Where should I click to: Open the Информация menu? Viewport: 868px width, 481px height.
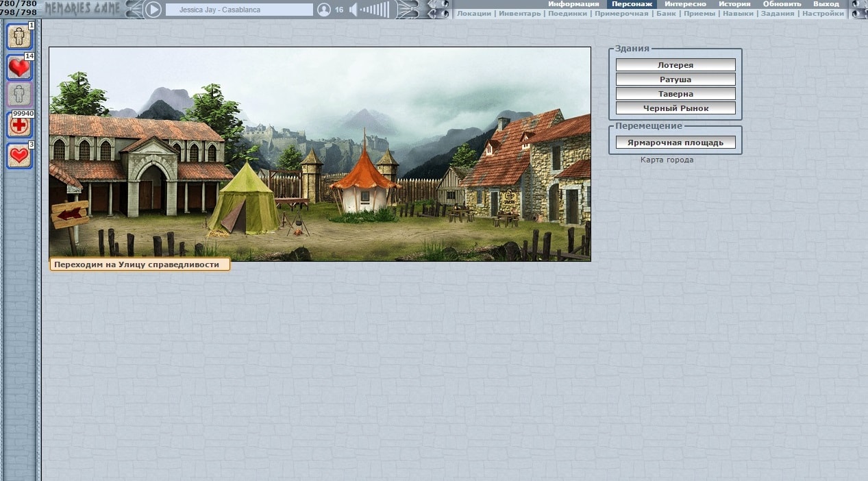coord(573,4)
